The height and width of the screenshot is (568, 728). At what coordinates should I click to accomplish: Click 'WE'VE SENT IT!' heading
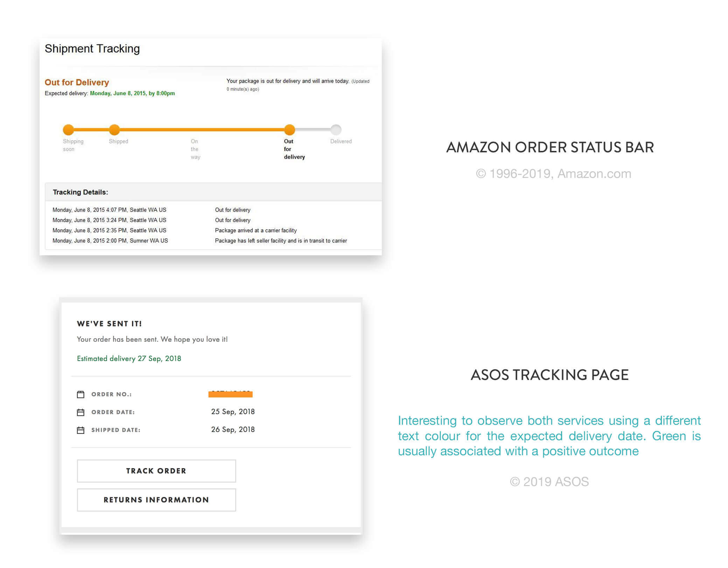[109, 324]
